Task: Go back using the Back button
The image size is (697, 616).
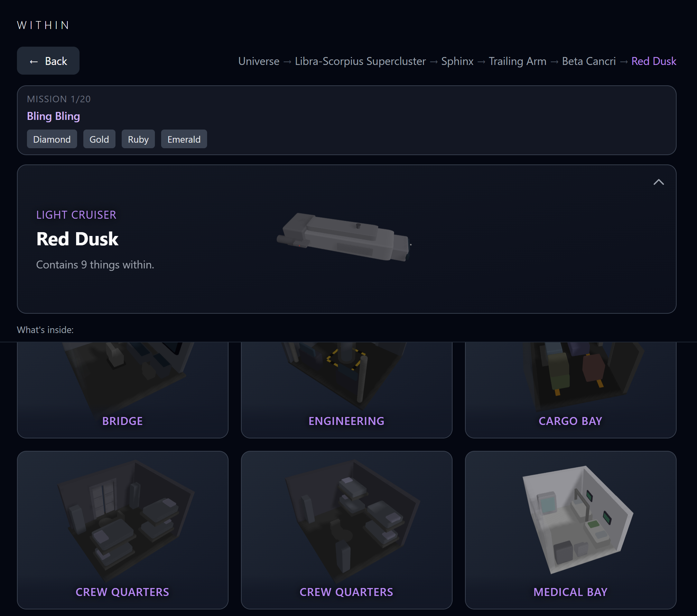Action: tap(48, 61)
